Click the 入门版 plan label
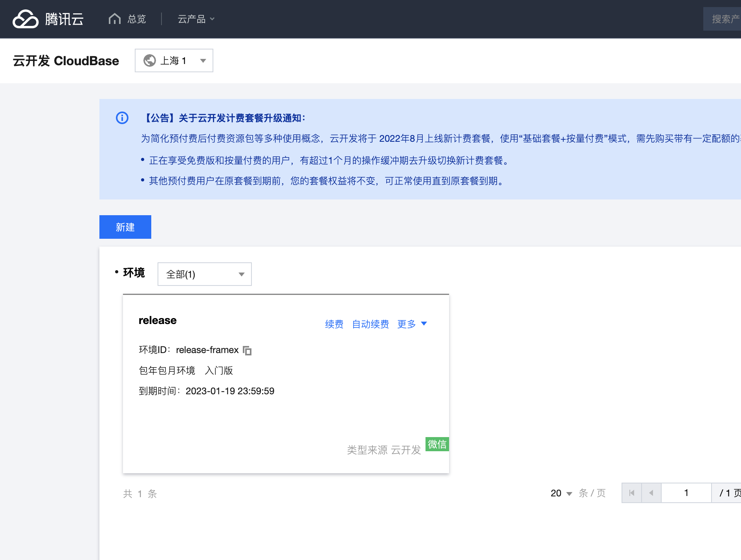 pos(219,371)
